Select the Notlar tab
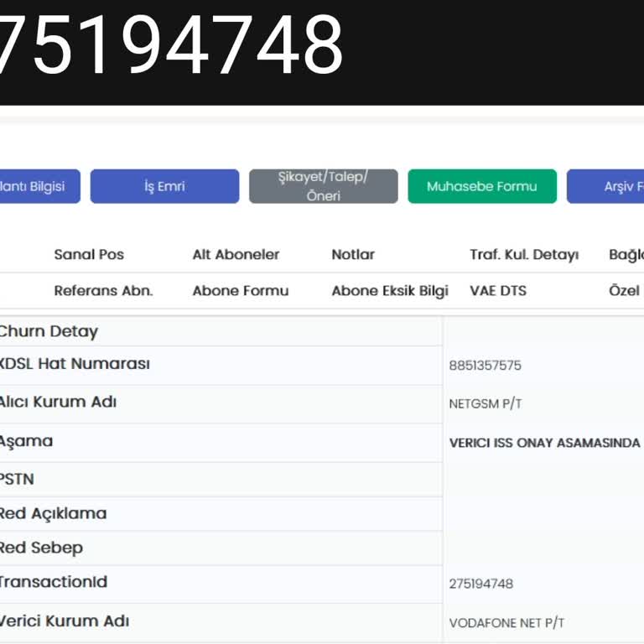This screenshot has height=644, width=644. pos(353,255)
